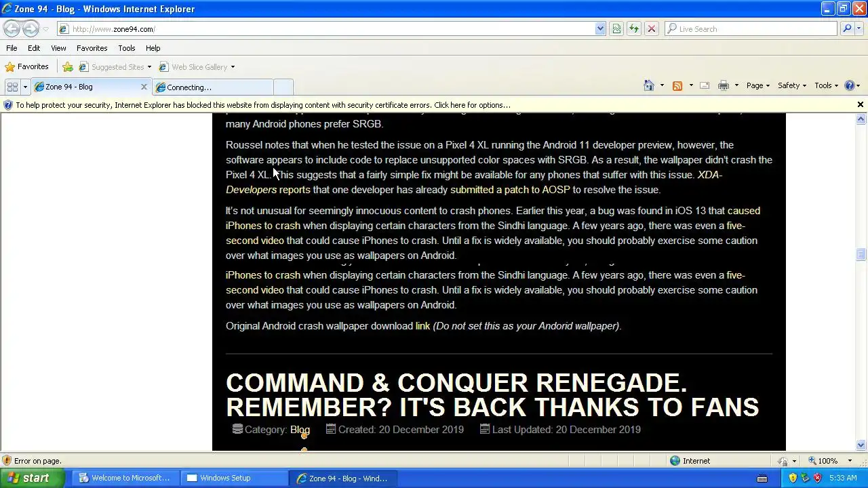Click the 5:33 AM system clock
Screen dimensions: 868x488
843,478
